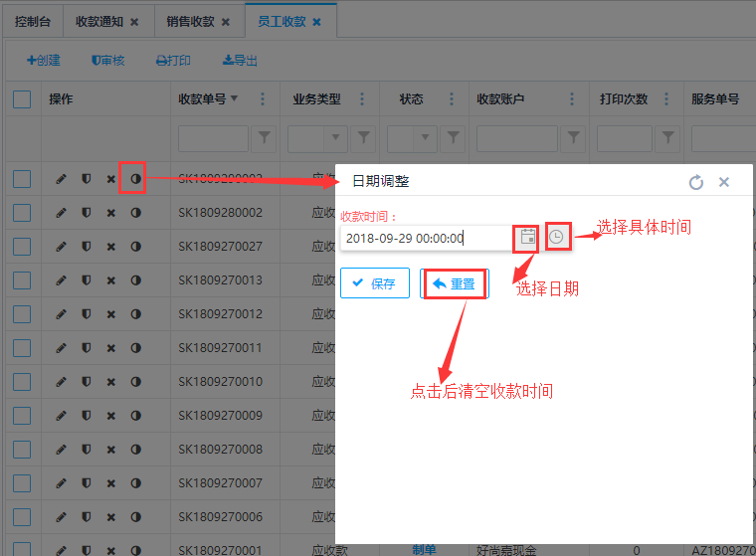
Task: Click column menu dots for 收款账户
Action: 573,99
